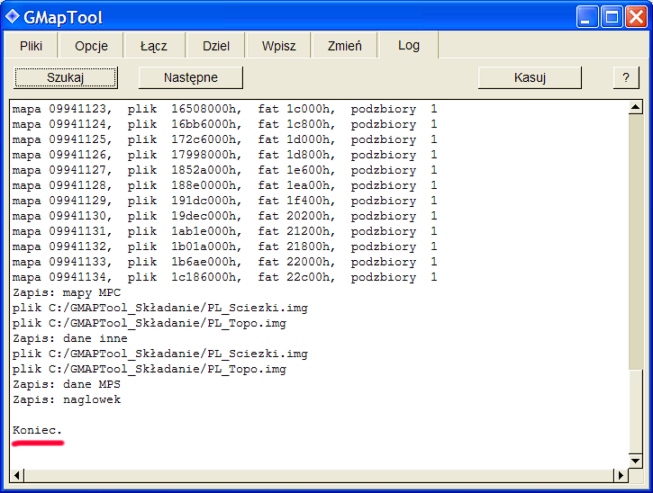Go to the Dziel tab
653x493 pixels.
pos(216,46)
